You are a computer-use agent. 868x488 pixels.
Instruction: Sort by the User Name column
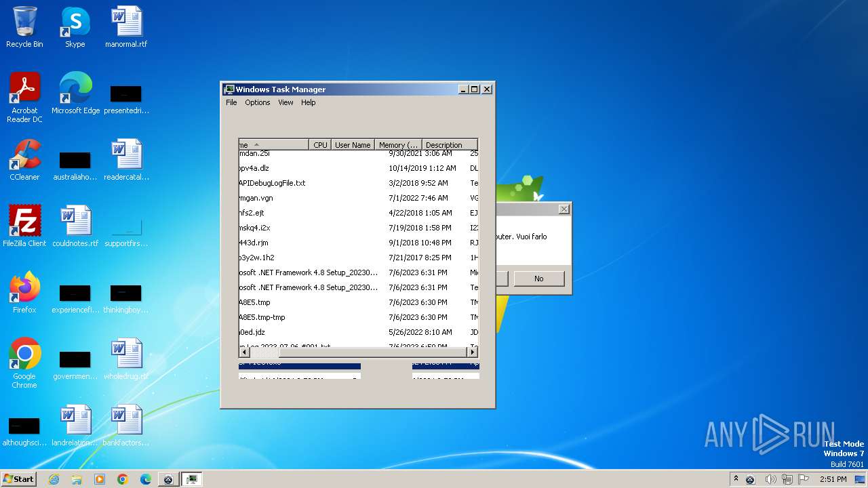pos(353,144)
